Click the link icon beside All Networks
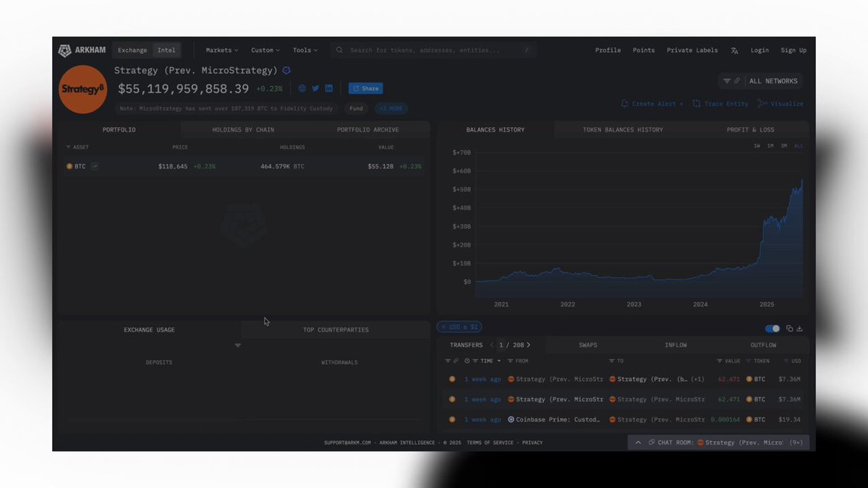 pos(737,81)
